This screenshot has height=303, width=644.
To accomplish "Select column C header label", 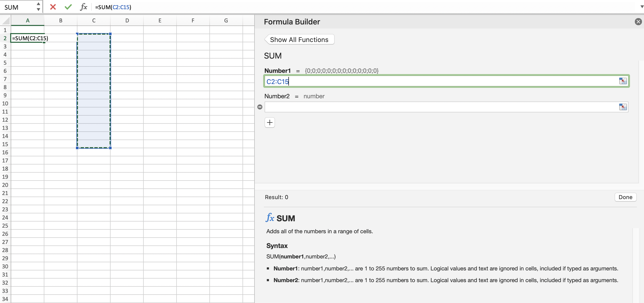I will (94, 20).
